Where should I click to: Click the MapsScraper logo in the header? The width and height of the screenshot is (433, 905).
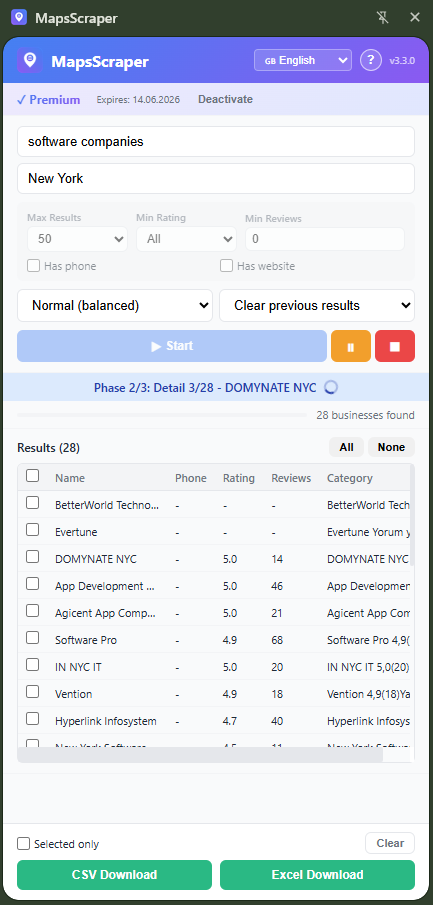[29, 61]
